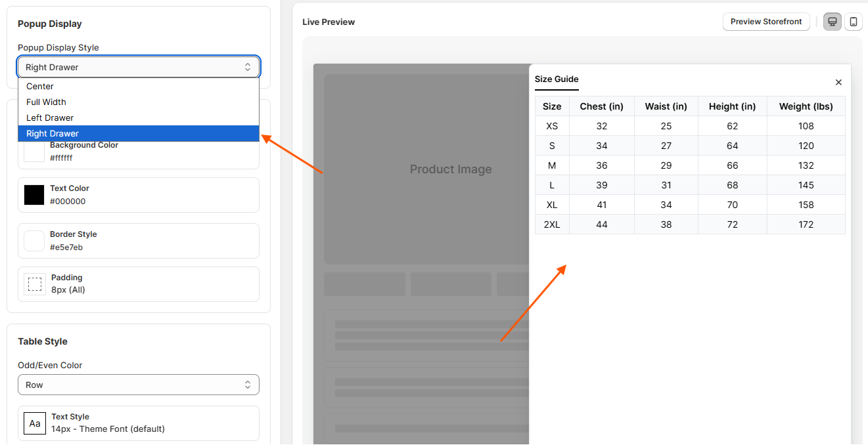Click chest value 39
This screenshot has height=445, width=868.
602,185
